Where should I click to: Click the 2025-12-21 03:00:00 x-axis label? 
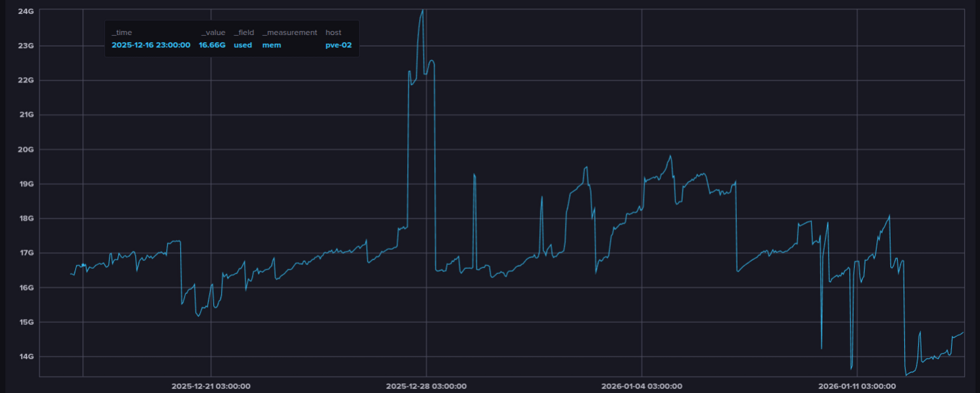tap(211, 386)
